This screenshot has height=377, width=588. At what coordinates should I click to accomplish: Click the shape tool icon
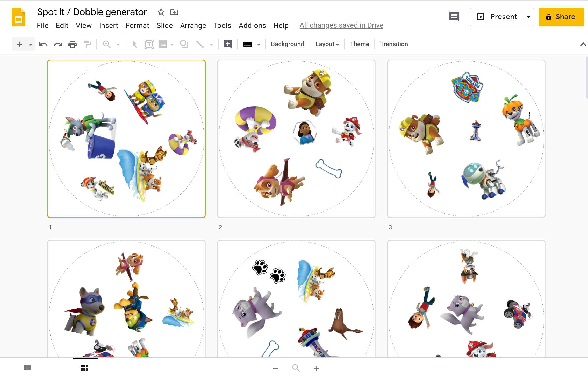pyautogui.click(x=184, y=44)
